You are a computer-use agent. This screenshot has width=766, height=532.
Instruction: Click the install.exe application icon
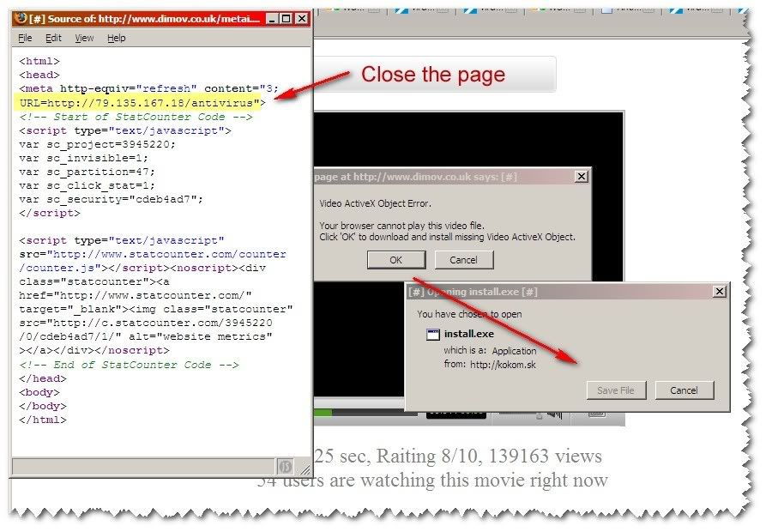[x=433, y=334]
